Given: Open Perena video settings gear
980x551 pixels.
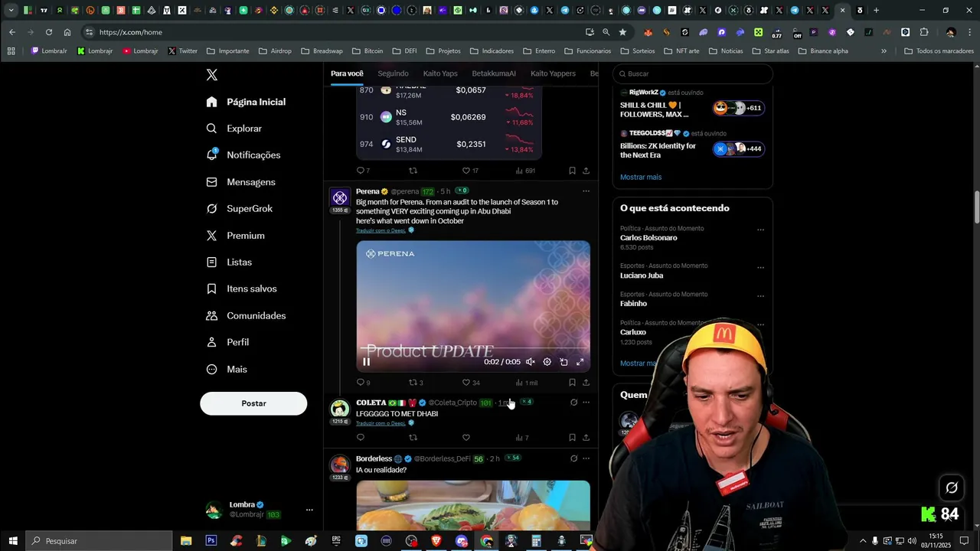Looking at the screenshot, I should click(547, 362).
